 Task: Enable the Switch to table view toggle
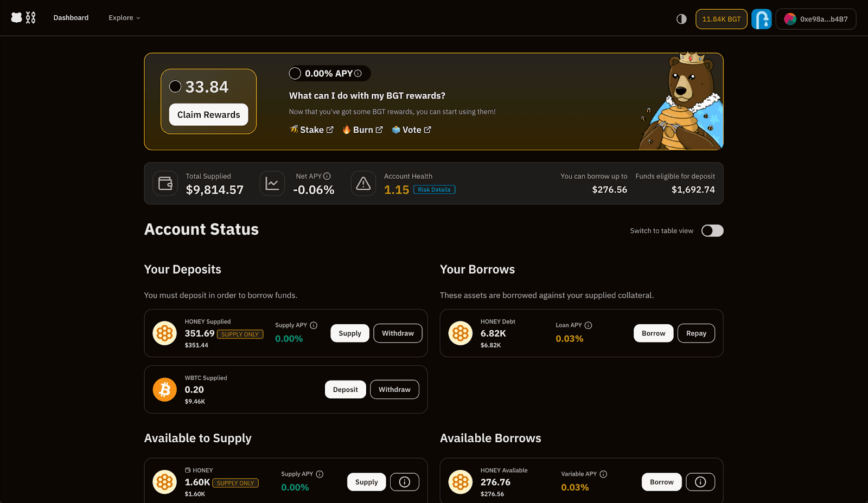pos(712,231)
